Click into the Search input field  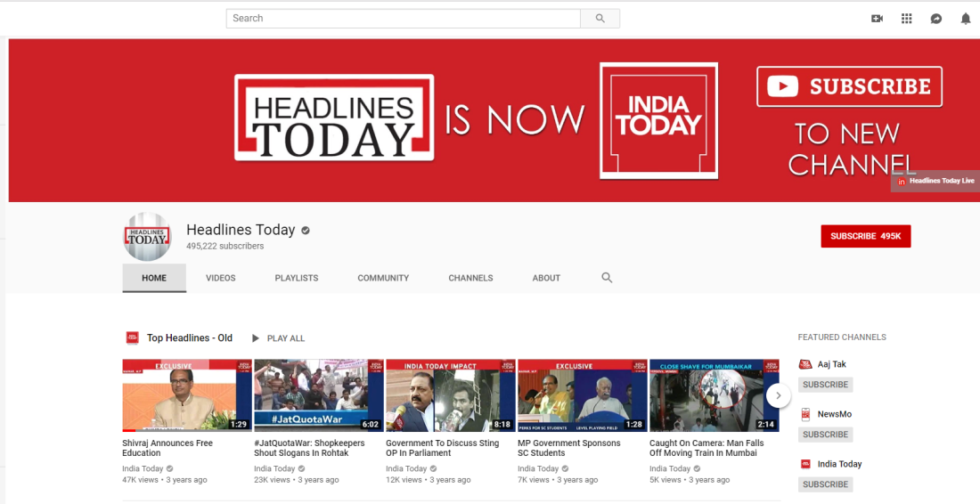coord(403,19)
